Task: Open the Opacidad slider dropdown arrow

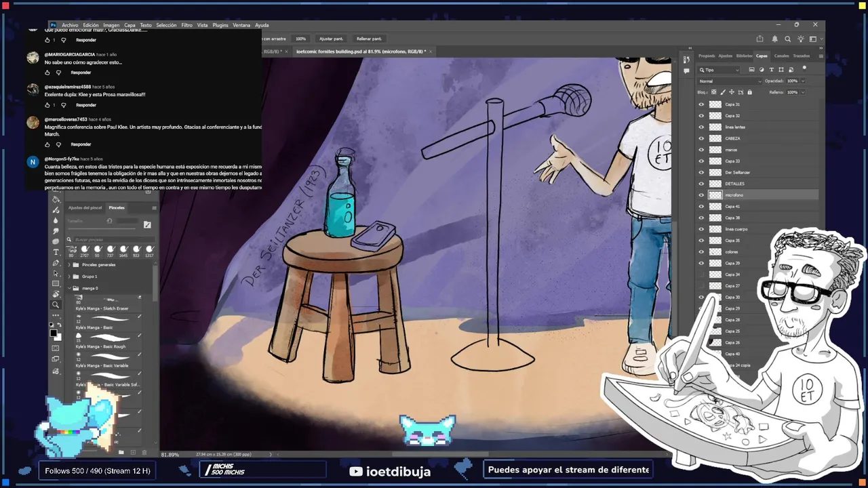Action: click(x=803, y=81)
